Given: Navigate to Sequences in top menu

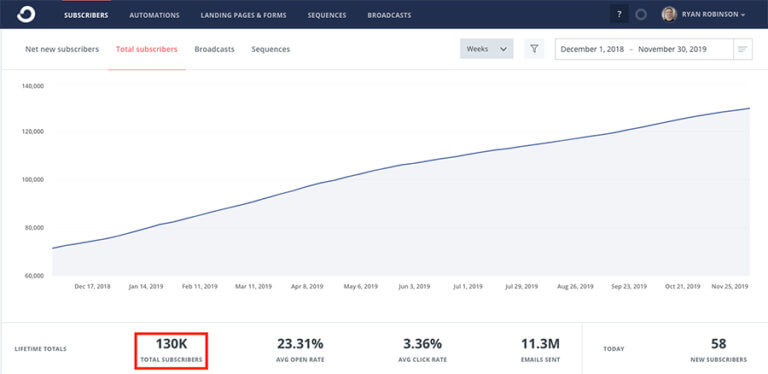Looking at the screenshot, I should coord(327,15).
